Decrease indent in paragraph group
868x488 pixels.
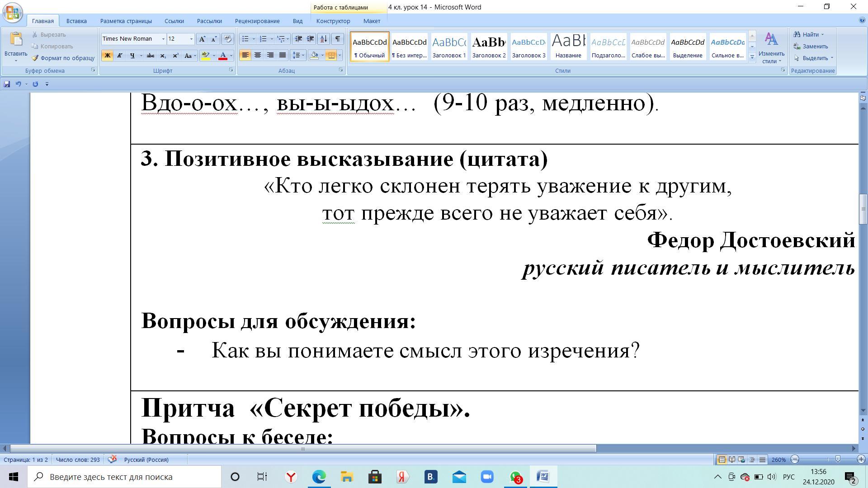(x=298, y=39)
